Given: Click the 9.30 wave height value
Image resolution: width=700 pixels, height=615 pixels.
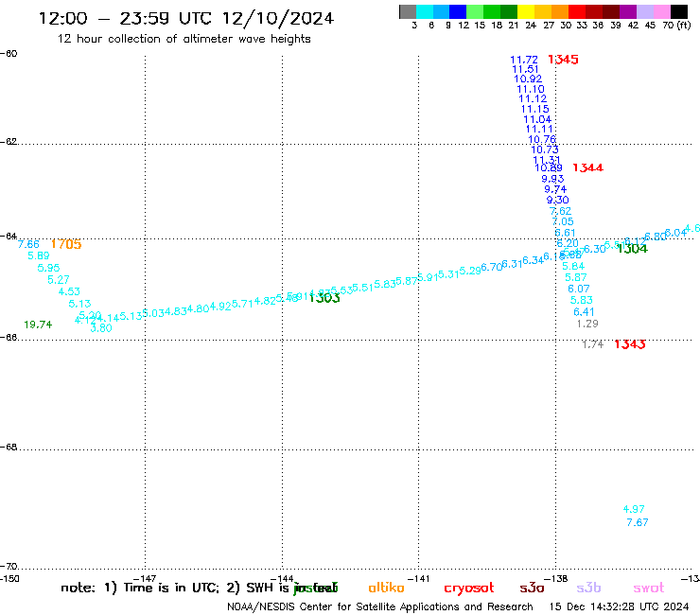Looking at the screenshot, I should click(x=557, y=200).
